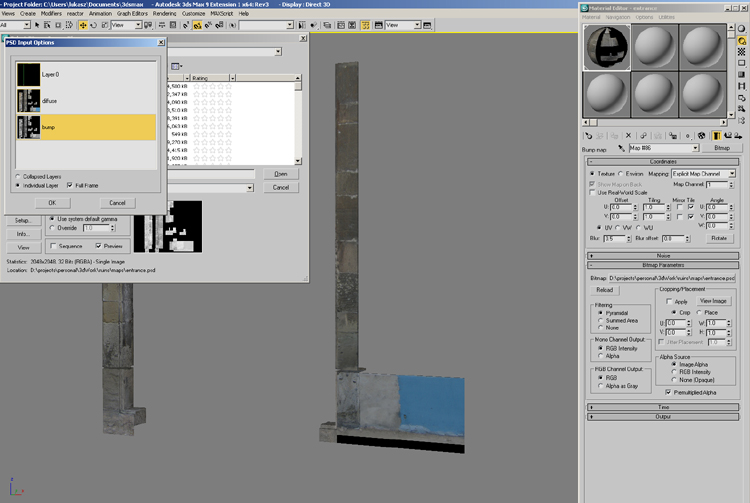Image resolution: width=750 pixels, height=503 pixels.
Task: Click OK in PSD Input Options
Action: pos(51,203)
